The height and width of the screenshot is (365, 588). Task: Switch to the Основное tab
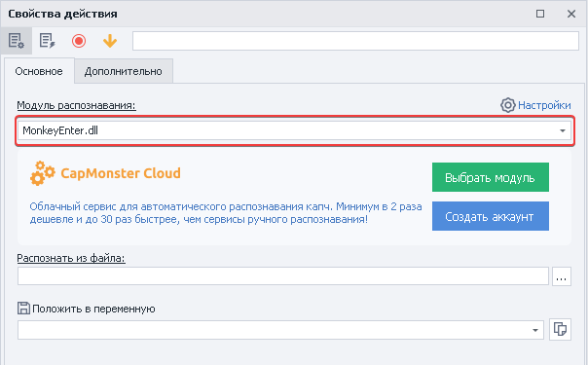click(39, 71)
